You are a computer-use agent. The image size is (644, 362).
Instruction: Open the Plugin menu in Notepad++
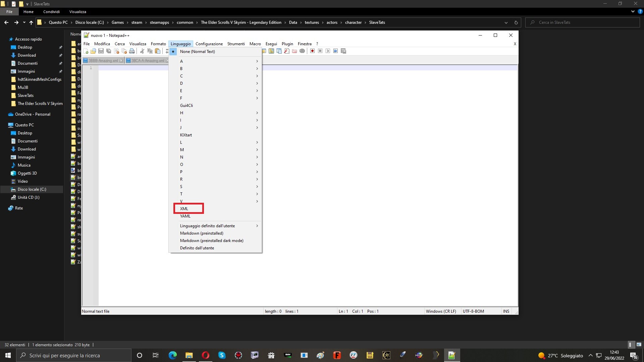click(x=287, y=44)
